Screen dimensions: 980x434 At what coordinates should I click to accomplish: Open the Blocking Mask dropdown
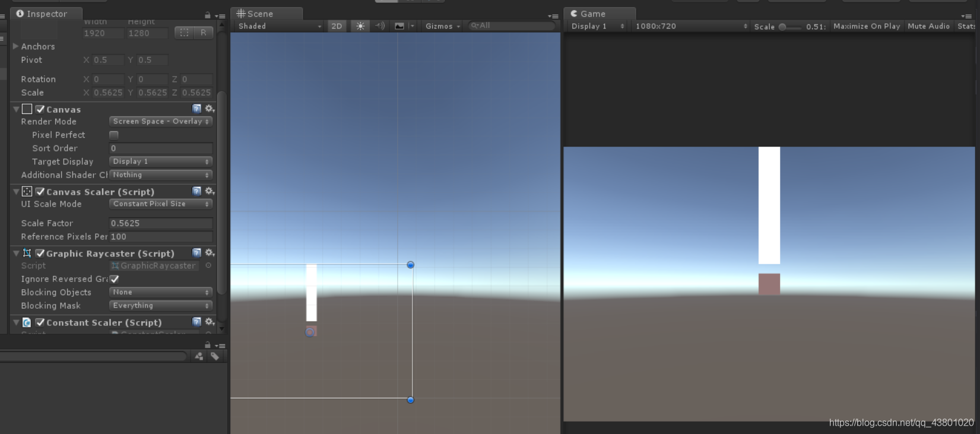click(161, 306)
